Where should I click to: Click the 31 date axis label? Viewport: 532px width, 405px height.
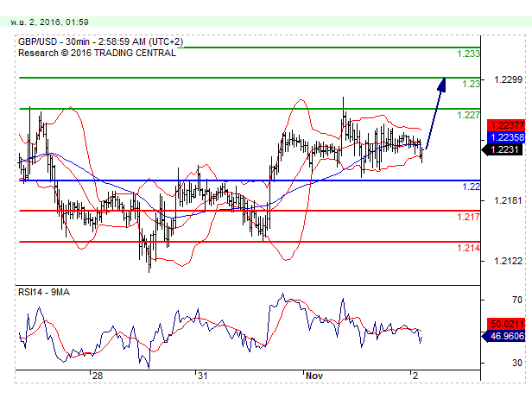[201, 377]
